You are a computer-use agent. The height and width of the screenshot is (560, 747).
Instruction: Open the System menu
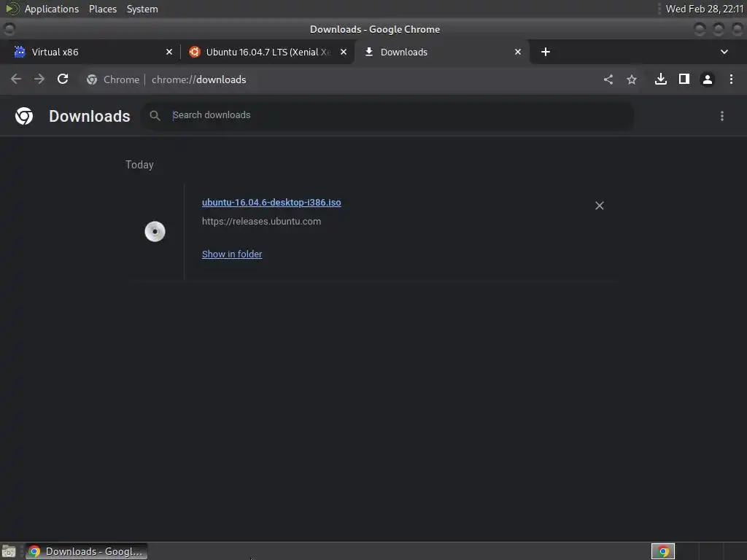[142, 9]
